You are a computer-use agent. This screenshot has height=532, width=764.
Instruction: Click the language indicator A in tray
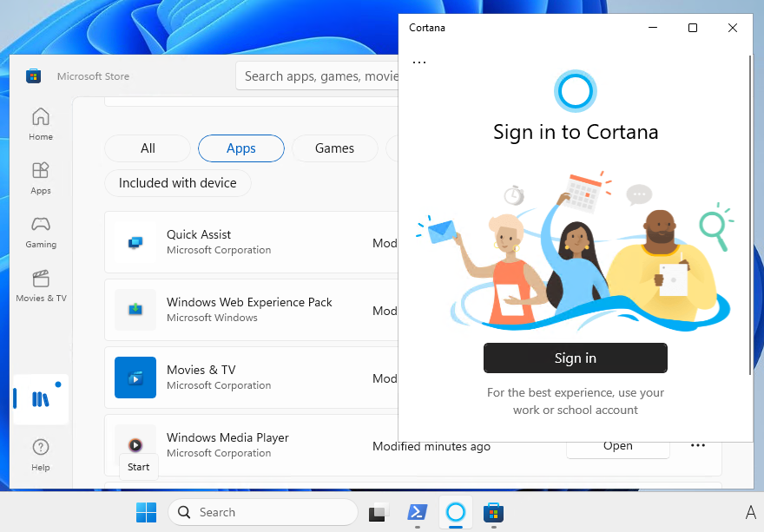click(750, 512)
